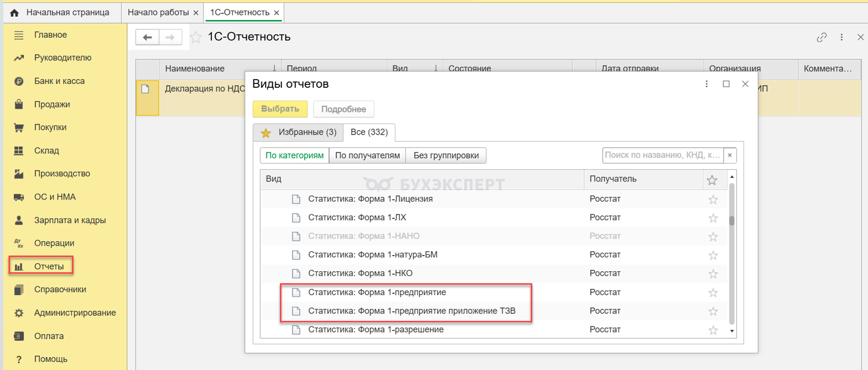Open the Зарплата и кадры section
This screenshot has width=868, height=370.
(x=69, y=220)
